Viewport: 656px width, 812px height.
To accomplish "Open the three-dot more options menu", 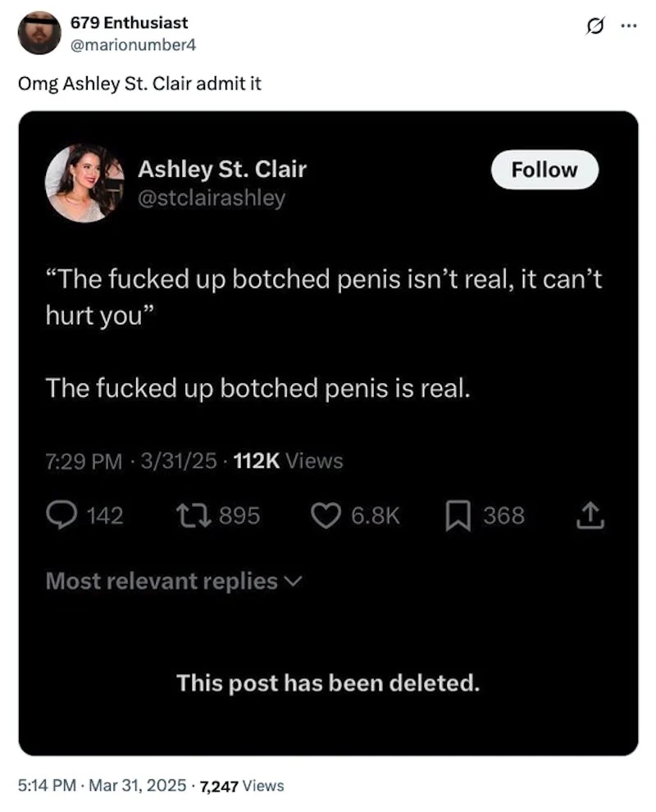I will click(627, 24).
